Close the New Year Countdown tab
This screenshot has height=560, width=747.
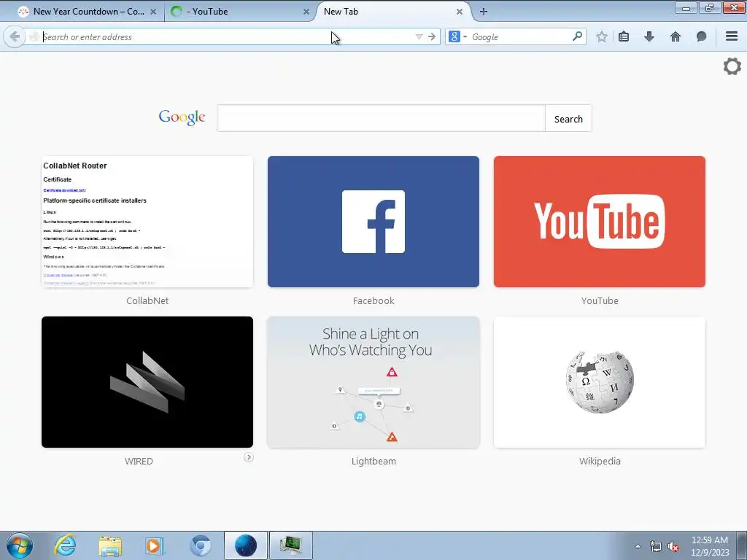pyautogui.click(x=153, y=12)
